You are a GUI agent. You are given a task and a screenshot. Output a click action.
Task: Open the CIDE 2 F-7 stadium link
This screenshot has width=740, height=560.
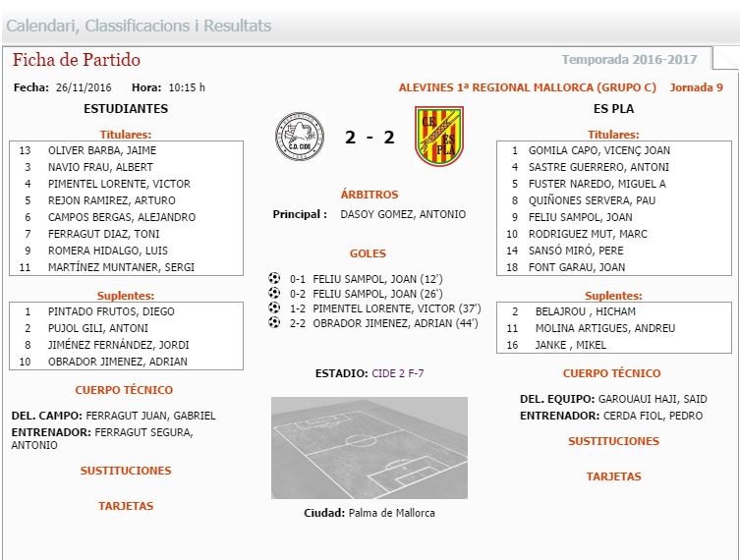tap(398, 373)
